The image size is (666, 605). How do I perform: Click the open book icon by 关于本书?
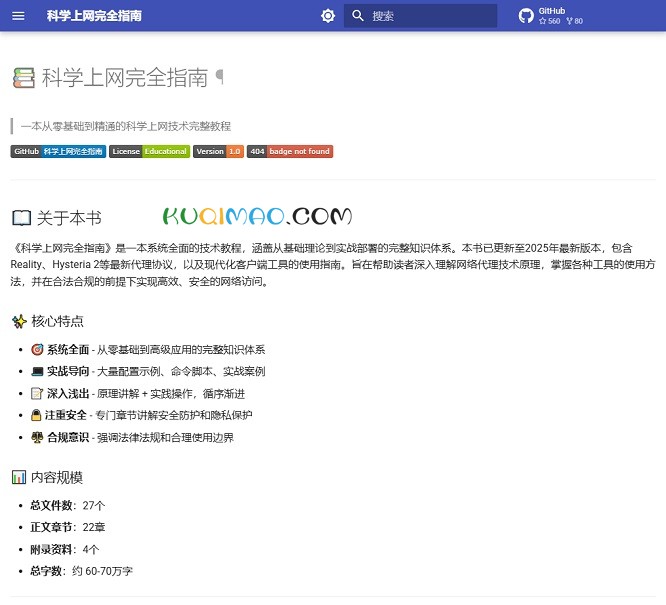pyautogui.click(x=21, y=218)
